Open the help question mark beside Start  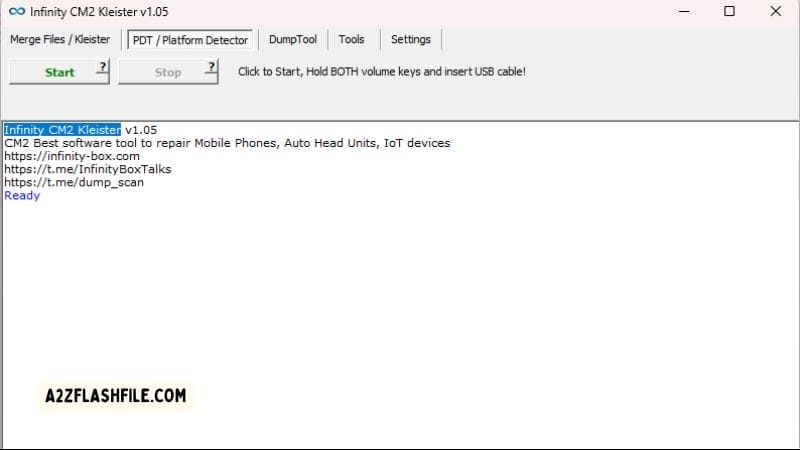tap(103, 66)
